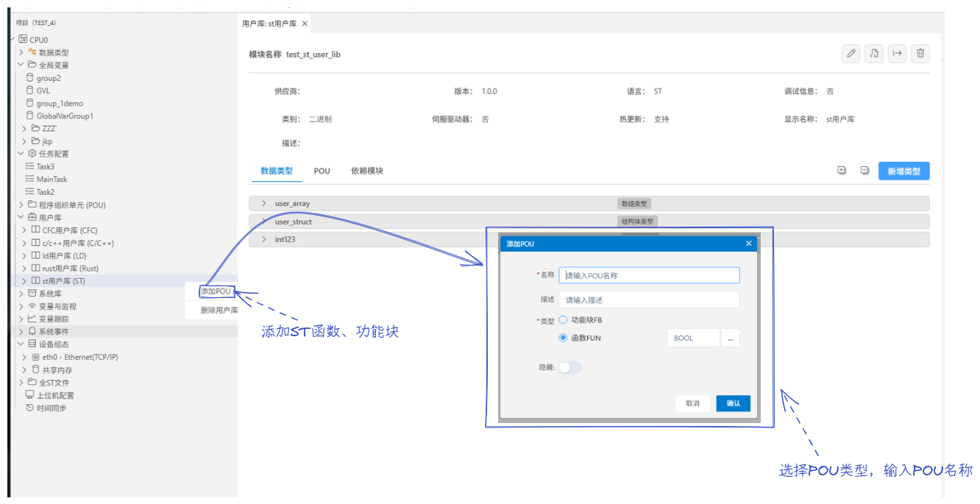The image size is (980, 504).
Task: Collapse the 任务配置 tree node
Action: click(x=21, y=154)
